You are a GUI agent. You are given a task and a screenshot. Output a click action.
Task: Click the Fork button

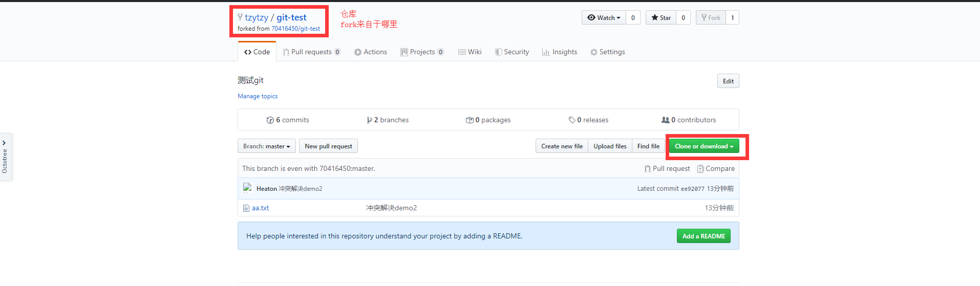(x=711, y=17)
